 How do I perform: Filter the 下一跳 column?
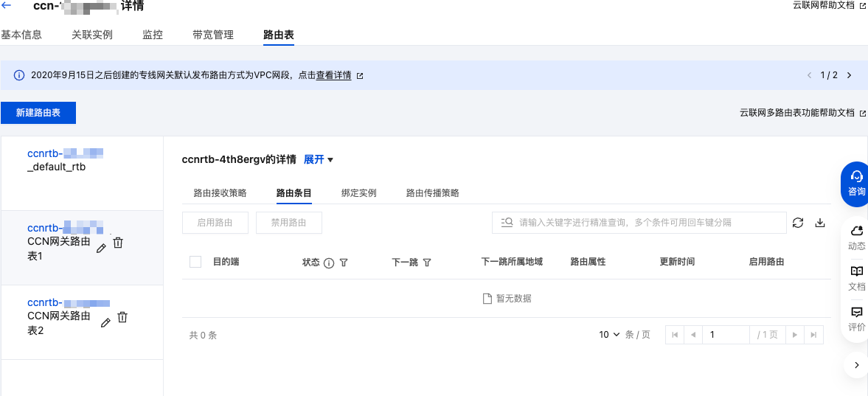(427, 263)
